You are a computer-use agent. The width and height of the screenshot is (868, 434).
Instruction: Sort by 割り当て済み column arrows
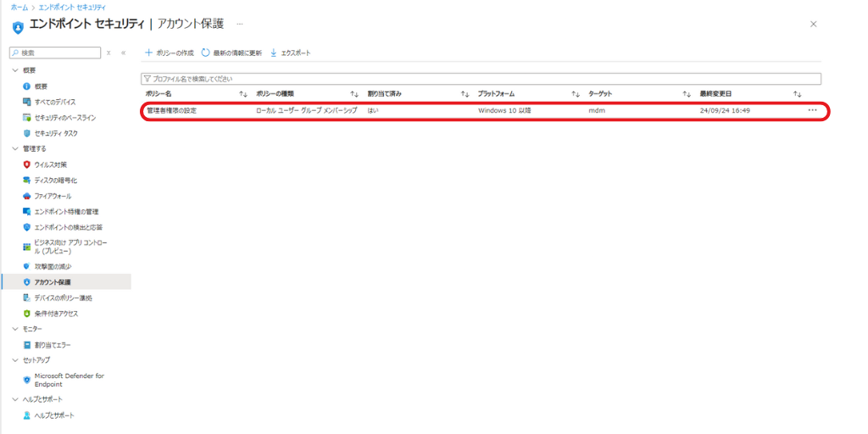pyautogui.click(x=465, y=94)
